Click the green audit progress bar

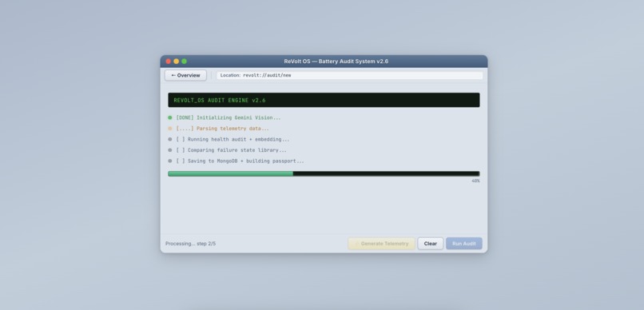324,173
